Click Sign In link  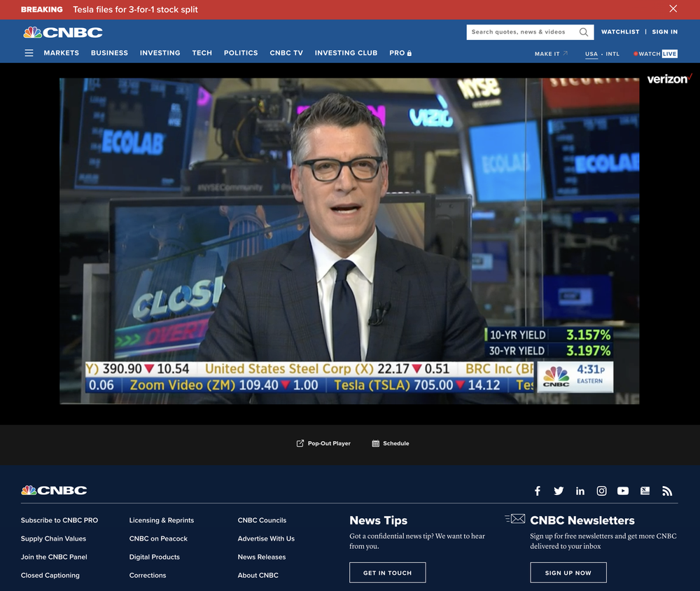click(665, 32)
